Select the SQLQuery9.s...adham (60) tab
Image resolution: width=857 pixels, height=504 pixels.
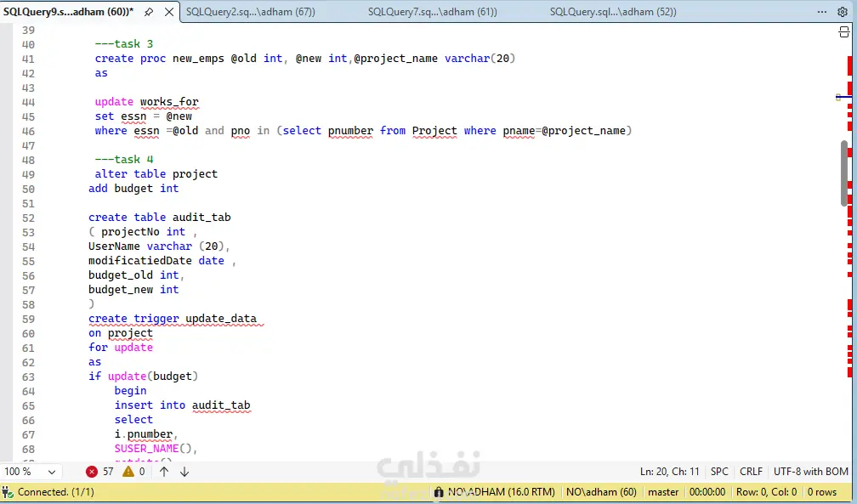point(68,12)
